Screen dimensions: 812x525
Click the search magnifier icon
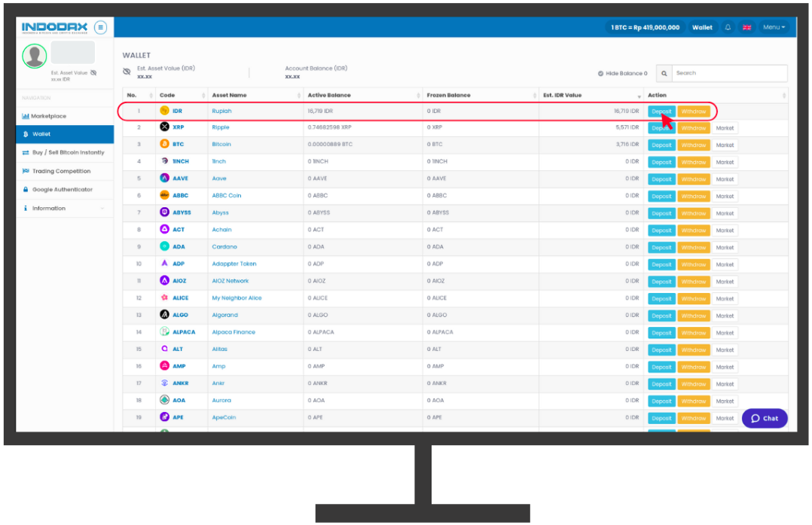664,74
